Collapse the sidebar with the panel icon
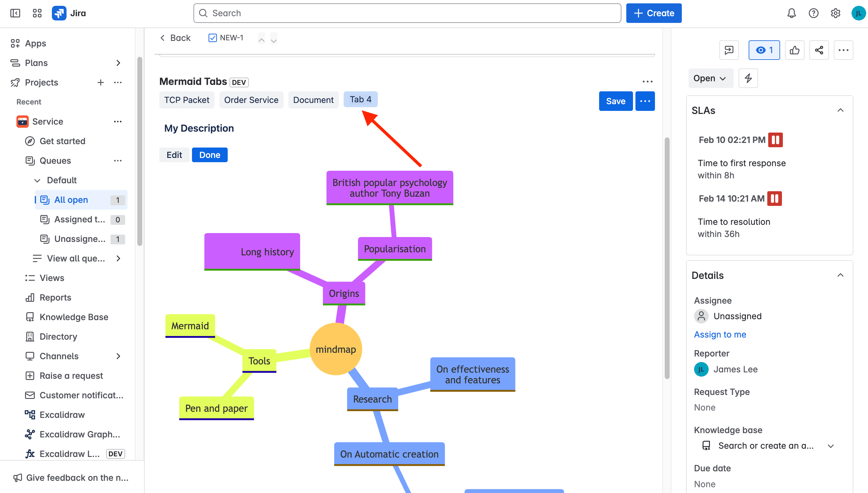This screenshot has height=493, width=868. coord(15,13)
